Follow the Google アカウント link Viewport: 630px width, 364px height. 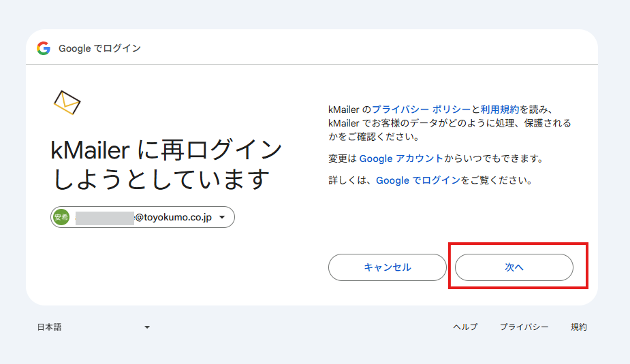pos(401,159)
